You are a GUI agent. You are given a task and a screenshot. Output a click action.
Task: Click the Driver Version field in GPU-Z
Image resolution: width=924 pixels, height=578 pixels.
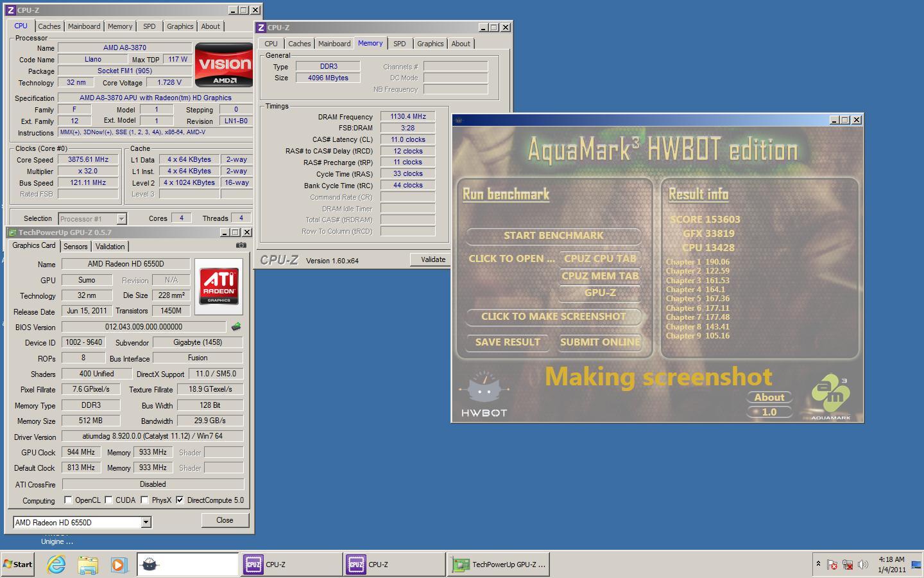click(153, 436)
